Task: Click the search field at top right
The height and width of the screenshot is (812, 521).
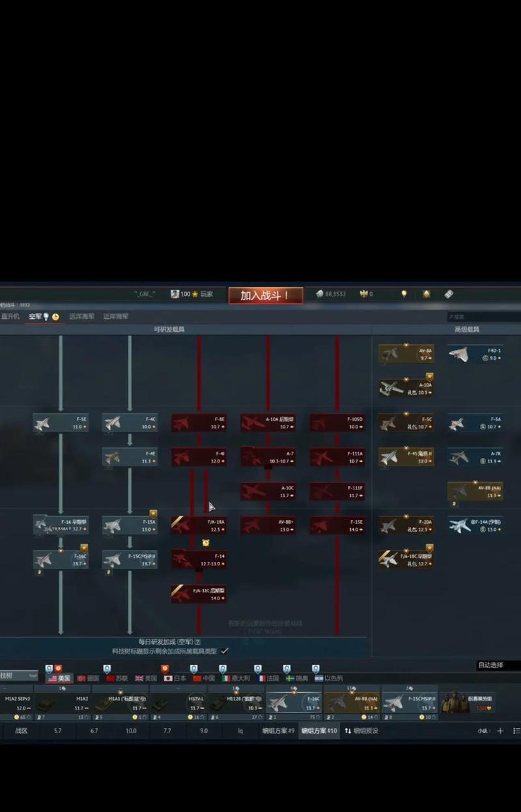Action: tap(482, 317)
